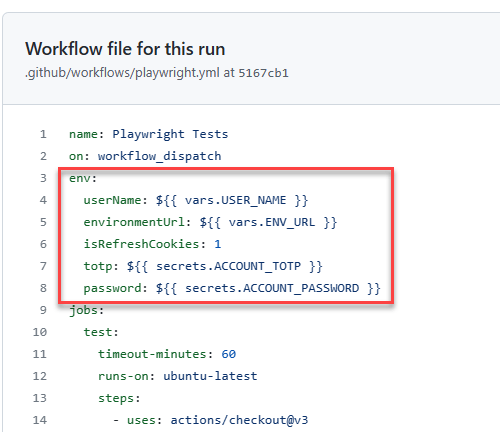Select line number 5
Viewport: 500px width, 432px height.
[43, 222]
